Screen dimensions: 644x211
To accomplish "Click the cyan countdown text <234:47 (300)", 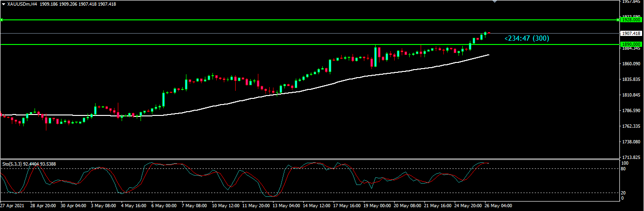I will [x=527, y=38].
